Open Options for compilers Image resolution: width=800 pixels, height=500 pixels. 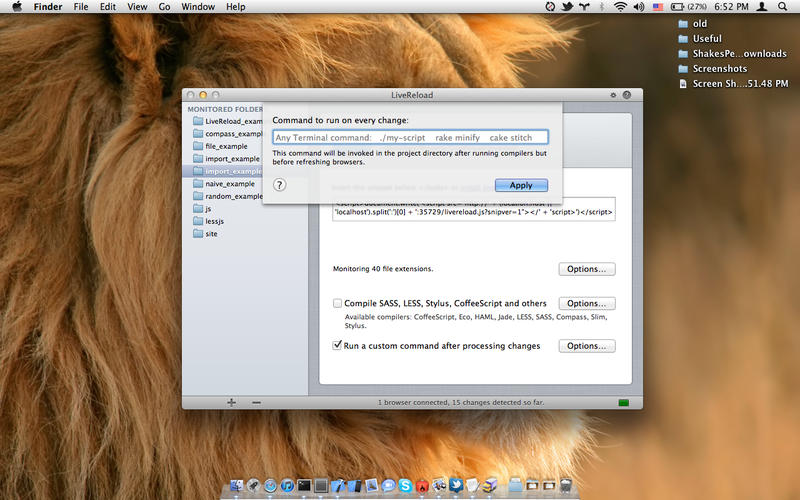[x=587, y=303]
